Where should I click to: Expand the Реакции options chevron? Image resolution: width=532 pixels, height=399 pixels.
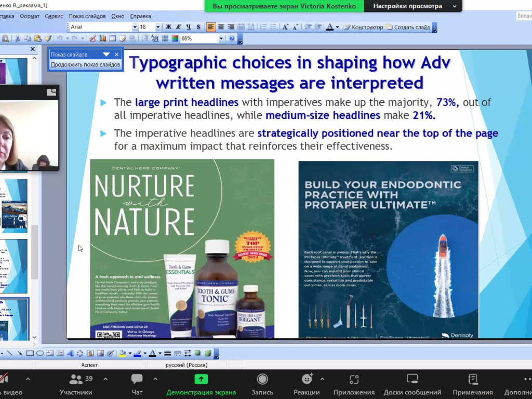322,379
